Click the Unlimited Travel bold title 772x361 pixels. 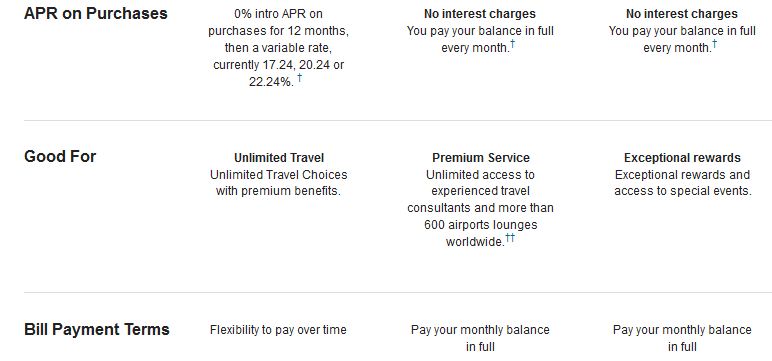279,158
